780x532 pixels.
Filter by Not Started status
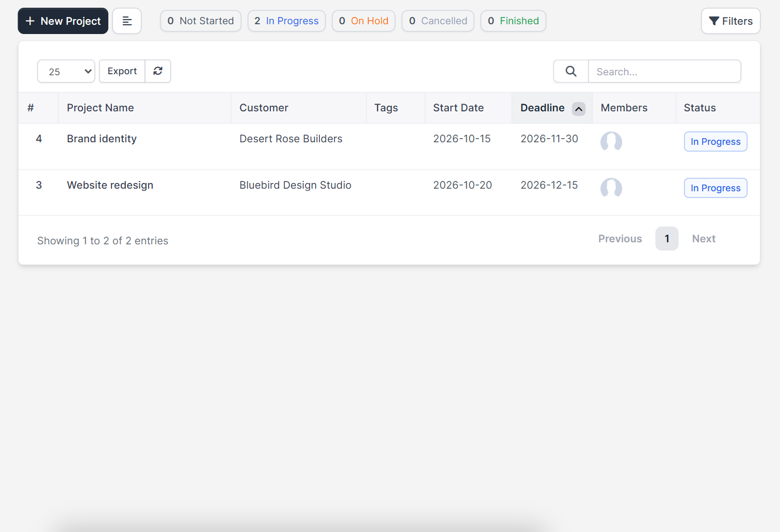[x=201, y=21]
